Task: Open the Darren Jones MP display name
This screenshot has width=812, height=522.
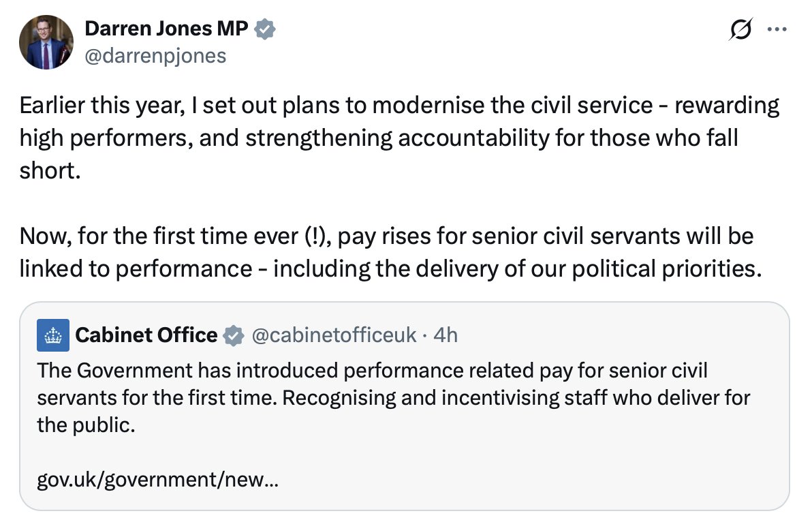Action: 166,29
